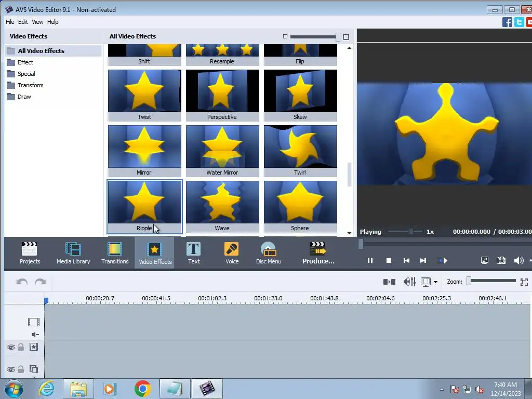This screenshot has height=399, width=532.
Task: Select the Ripple effect thumbnail
Action: pyautogui.click(x=144, y=207)
